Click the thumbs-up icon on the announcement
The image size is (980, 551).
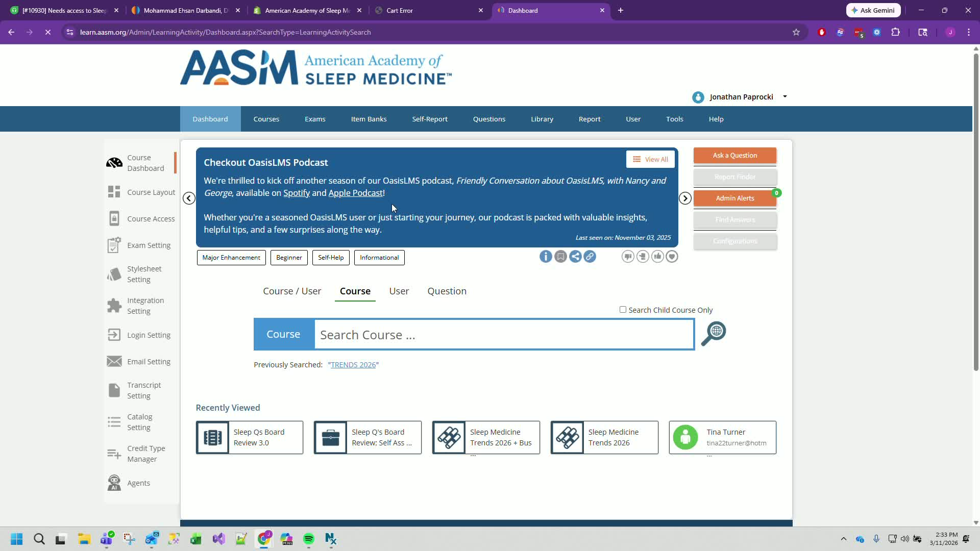coord(657,257)
